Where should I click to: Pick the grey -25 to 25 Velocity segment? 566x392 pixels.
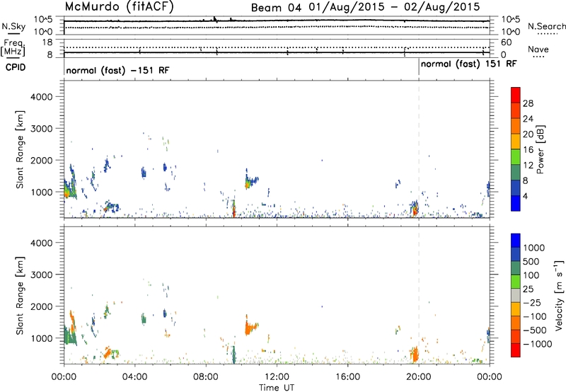click(x=516, y=295)
